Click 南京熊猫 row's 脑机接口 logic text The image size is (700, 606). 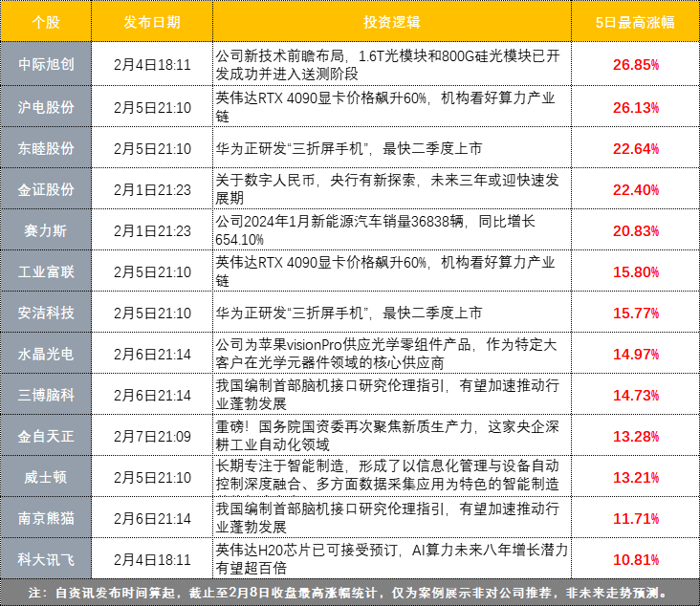pyautogui.click(x=387, y=518)
